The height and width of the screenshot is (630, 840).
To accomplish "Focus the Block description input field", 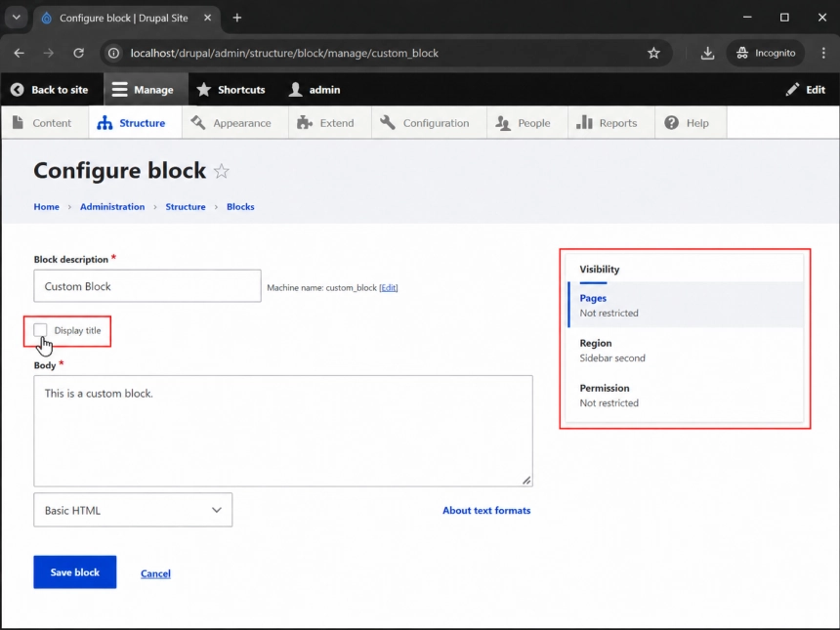I will coord(147,286).
